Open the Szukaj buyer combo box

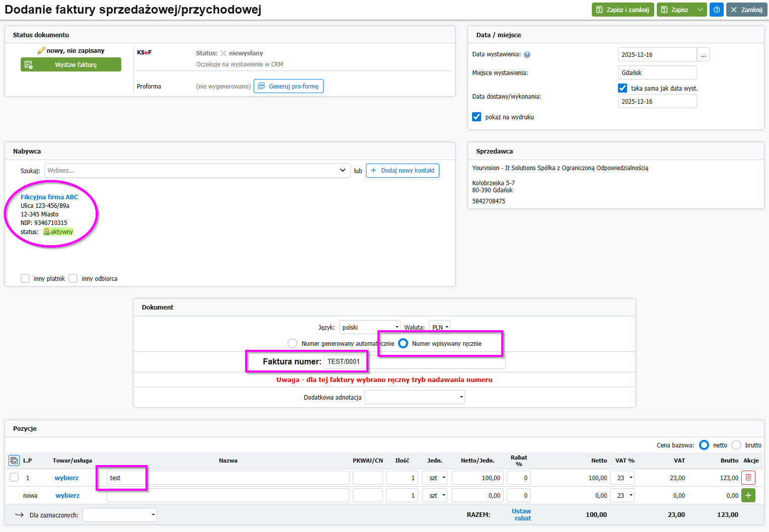pos(197,171)
